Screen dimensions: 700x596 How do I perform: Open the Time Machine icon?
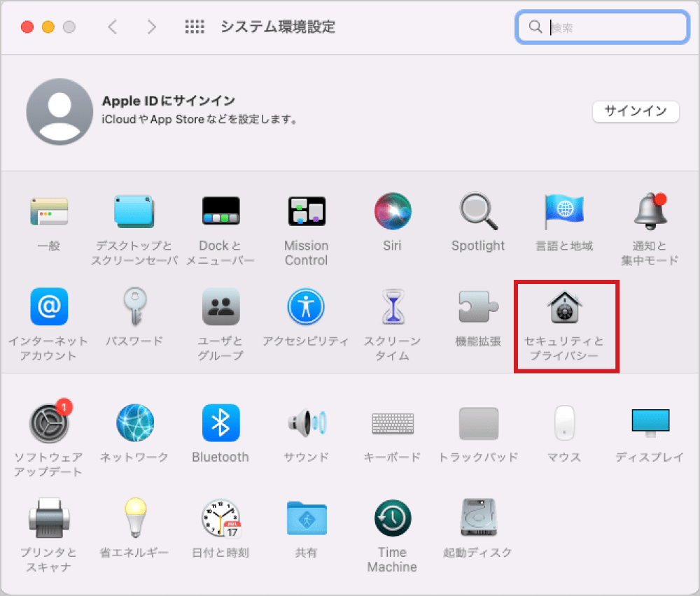[392, 518]
